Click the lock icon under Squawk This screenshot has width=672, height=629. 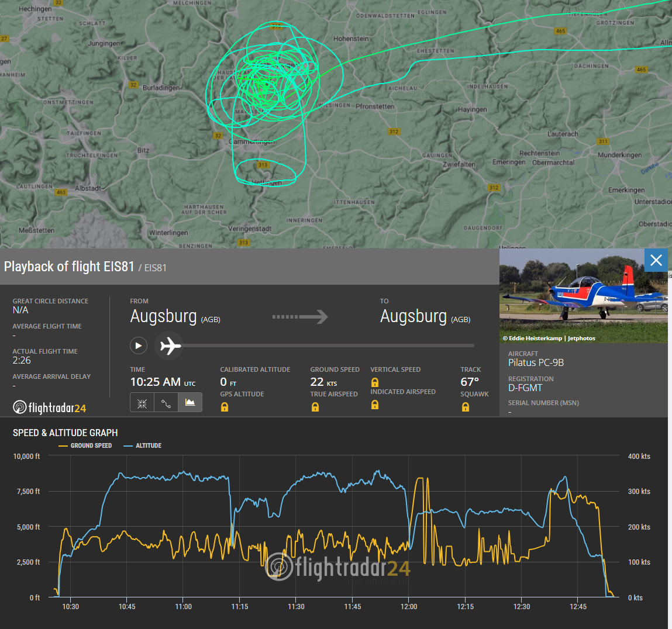tap(466, 407)
